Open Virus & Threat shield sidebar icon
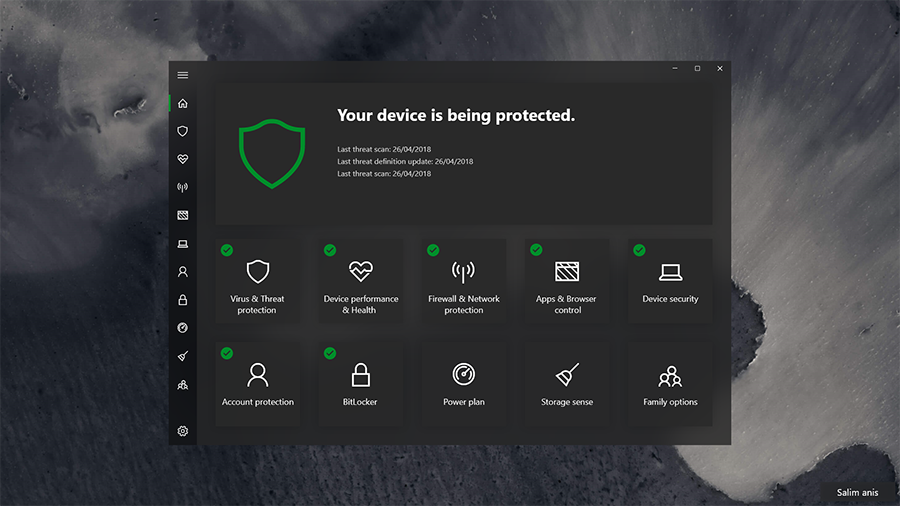This screenshot has width=900, height=506. coord(183,131)
